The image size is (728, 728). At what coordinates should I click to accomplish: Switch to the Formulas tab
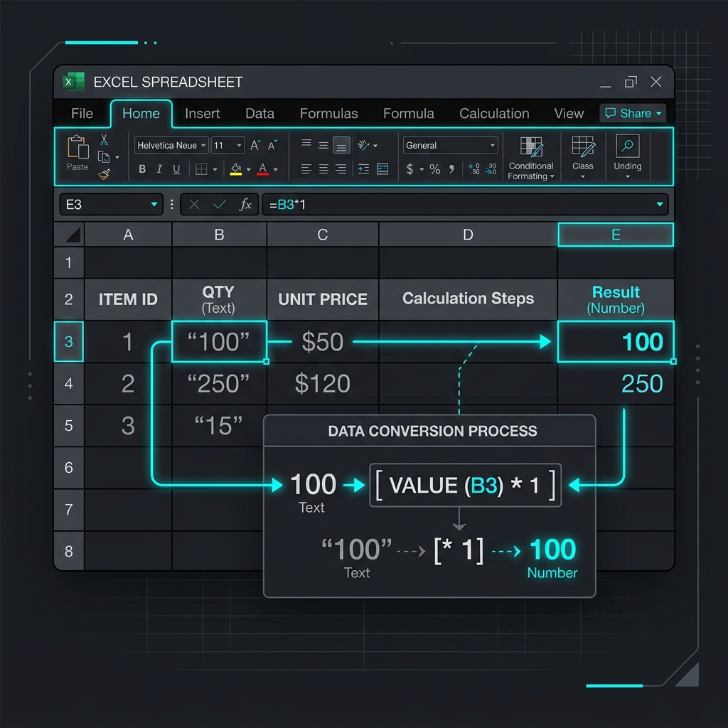[328, 113]
